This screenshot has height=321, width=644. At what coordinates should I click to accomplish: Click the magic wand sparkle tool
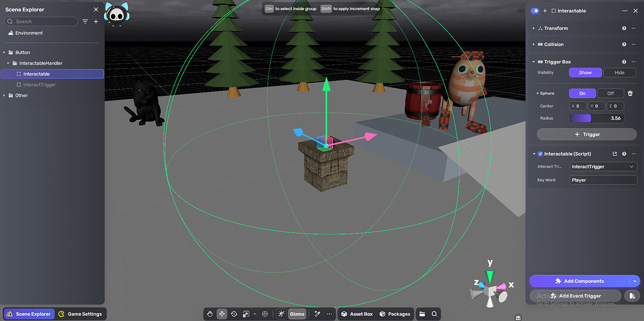click(x=317, y=314)
